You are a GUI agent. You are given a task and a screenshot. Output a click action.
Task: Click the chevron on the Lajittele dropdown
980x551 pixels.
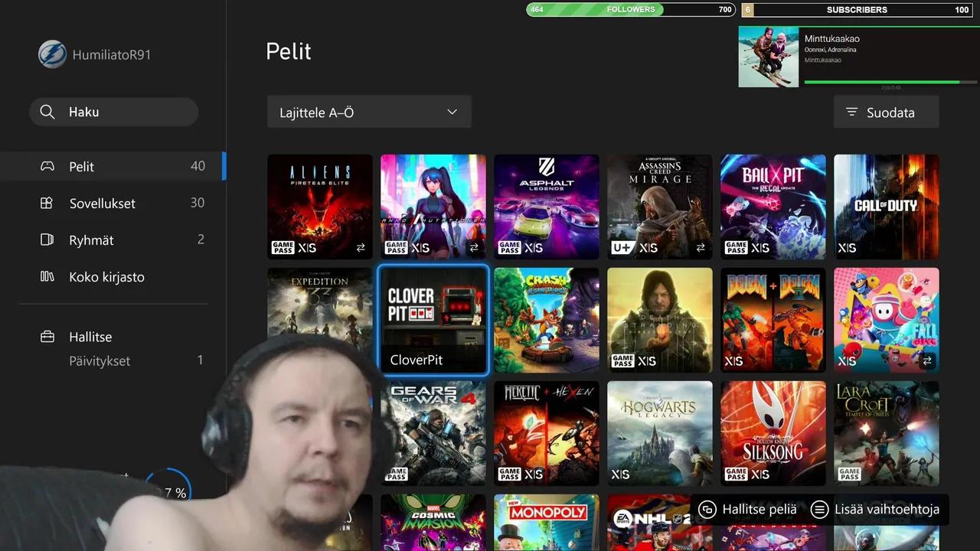[x=452, y=112]
